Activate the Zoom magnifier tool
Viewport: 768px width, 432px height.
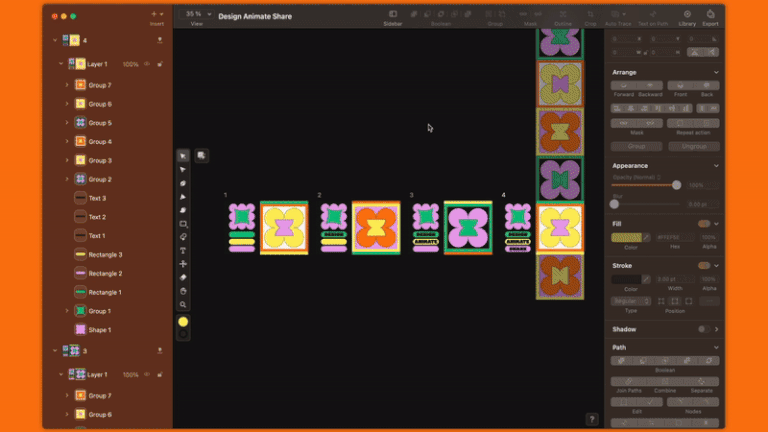tap(183, 305)
